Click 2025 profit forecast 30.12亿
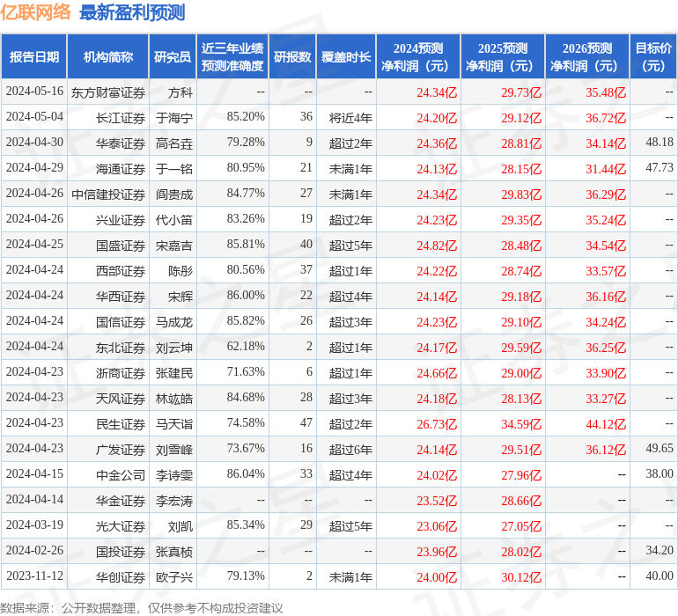 (x=521, y=577)
